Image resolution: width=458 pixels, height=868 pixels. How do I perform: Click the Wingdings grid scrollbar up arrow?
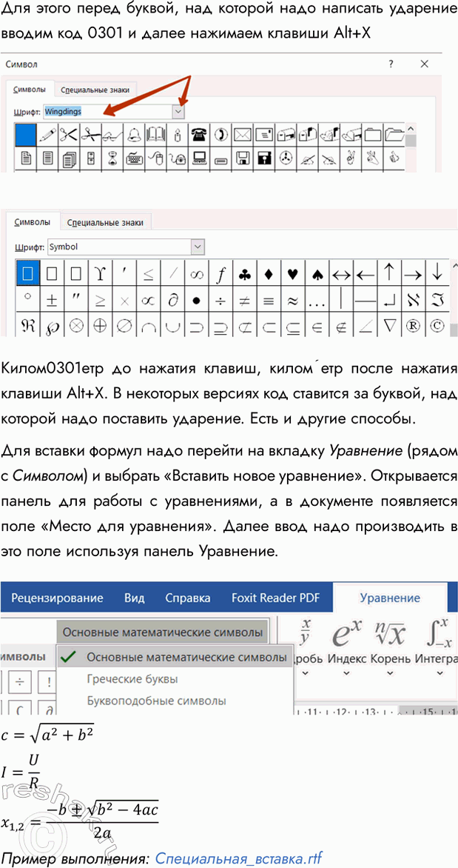(411, 129)
